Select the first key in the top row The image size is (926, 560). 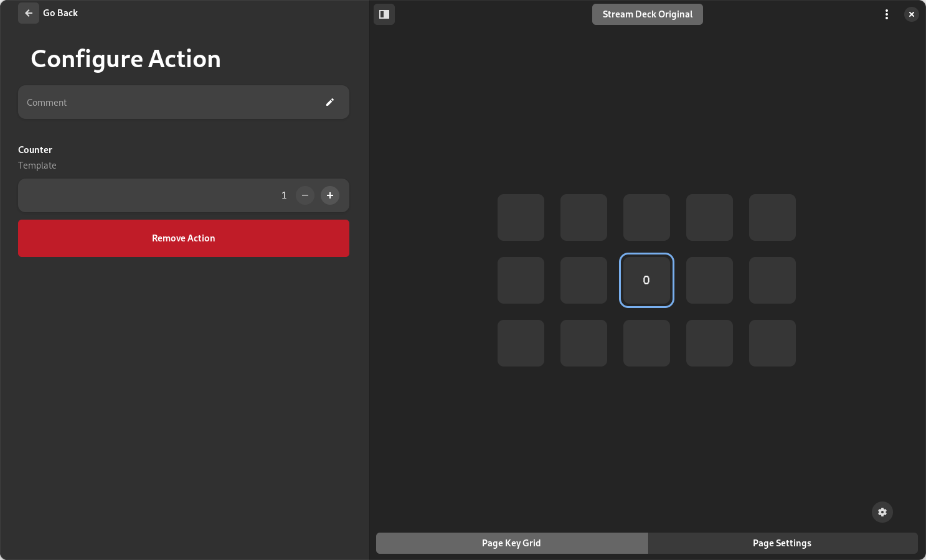(521, 217)
